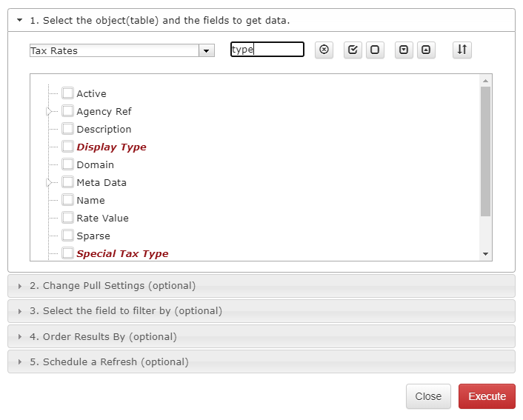
Task: Click the sort fields icon
Action: tap(462, 50)
